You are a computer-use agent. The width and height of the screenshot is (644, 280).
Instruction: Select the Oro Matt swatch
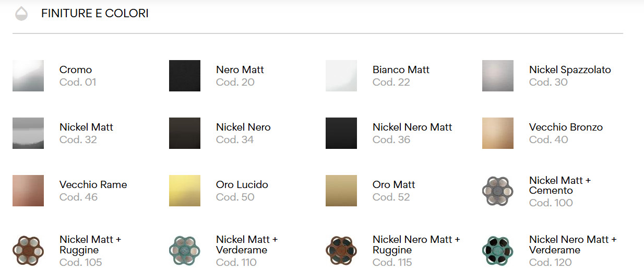click(341, 191)
